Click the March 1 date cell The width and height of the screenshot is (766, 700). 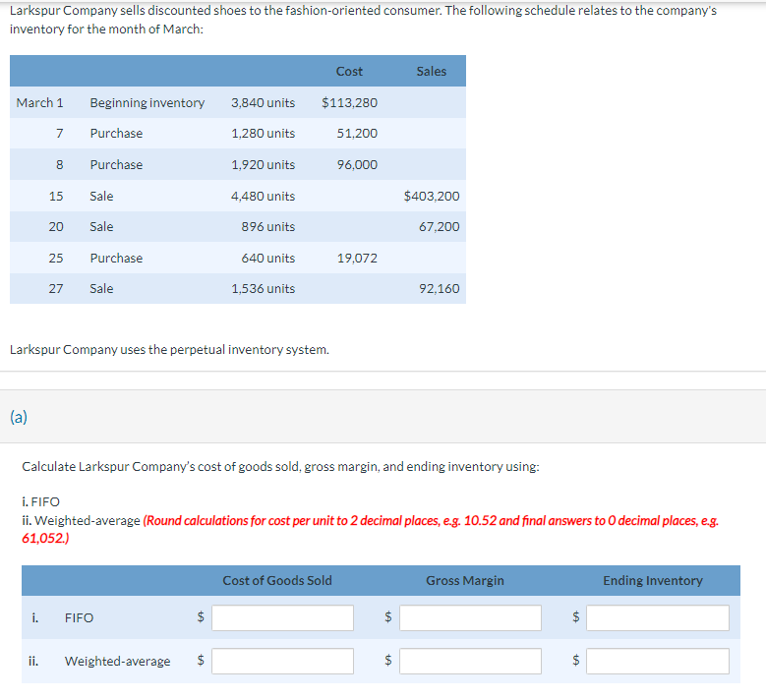39,102
